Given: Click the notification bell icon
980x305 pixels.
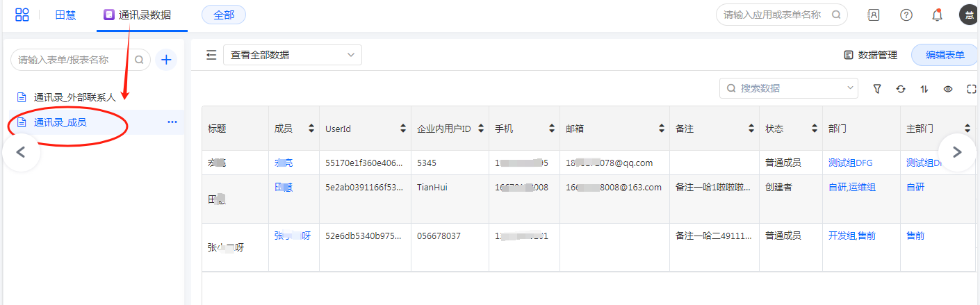Looking at the screenshot, I should pyautogui.click(x=937, y=15).
